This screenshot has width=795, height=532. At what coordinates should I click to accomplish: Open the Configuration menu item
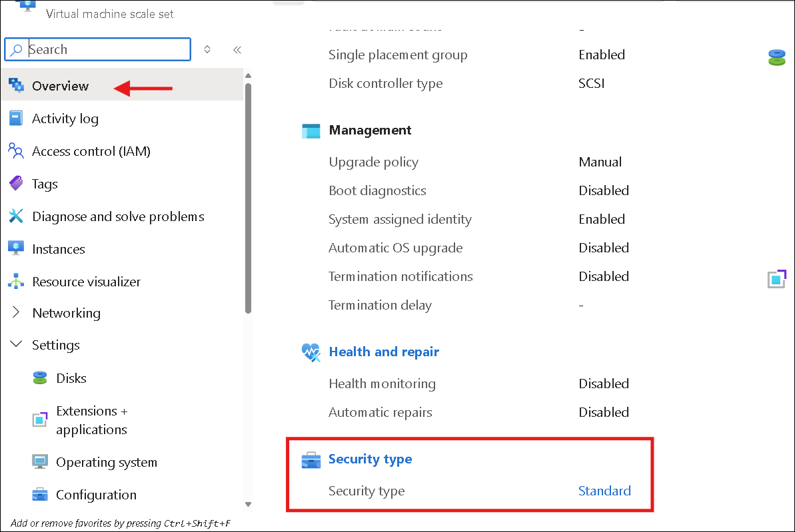(96, 495)
